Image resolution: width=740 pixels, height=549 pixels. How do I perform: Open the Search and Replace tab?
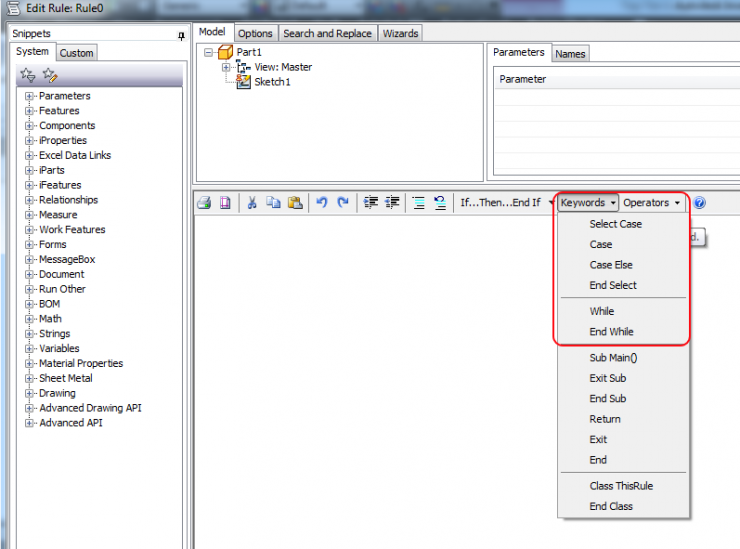328,34
